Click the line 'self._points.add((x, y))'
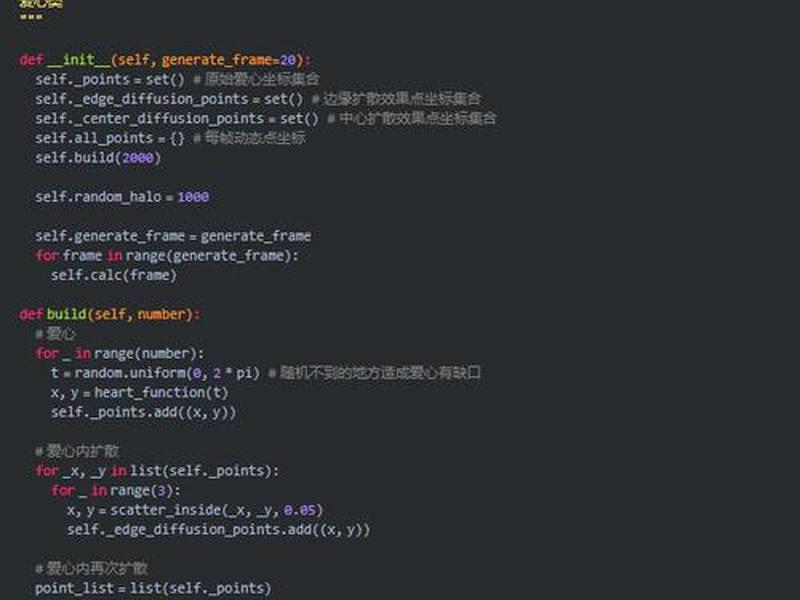 point(143,412)
